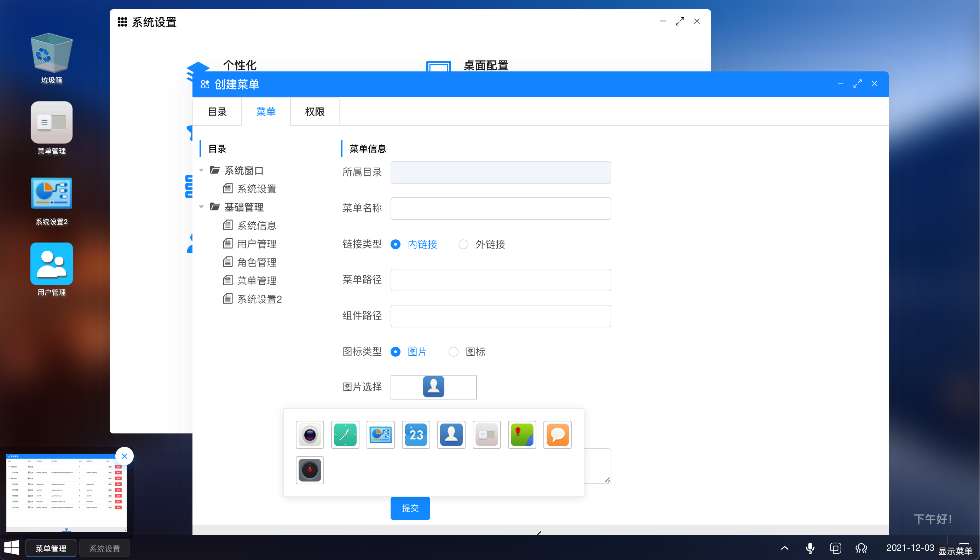Select the camera icon in image picker
980x560 pixels.
[310, 434]
